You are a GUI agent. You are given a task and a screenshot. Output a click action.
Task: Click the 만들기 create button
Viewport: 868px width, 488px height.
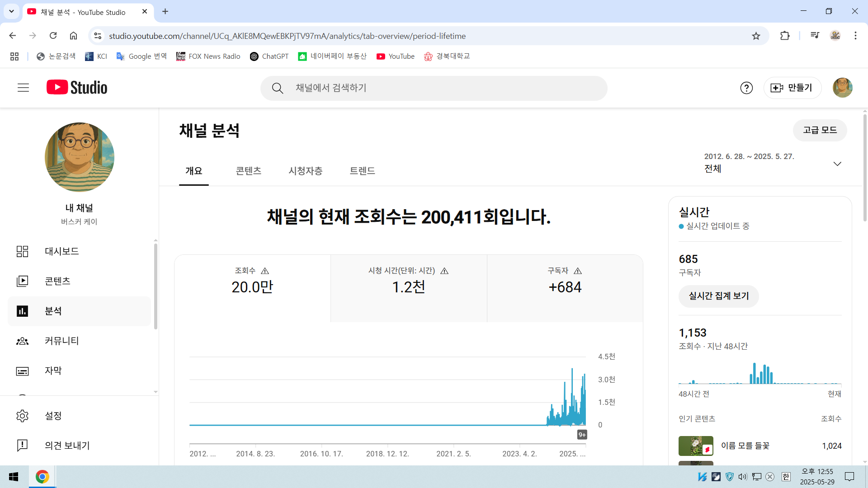point(792,88)
